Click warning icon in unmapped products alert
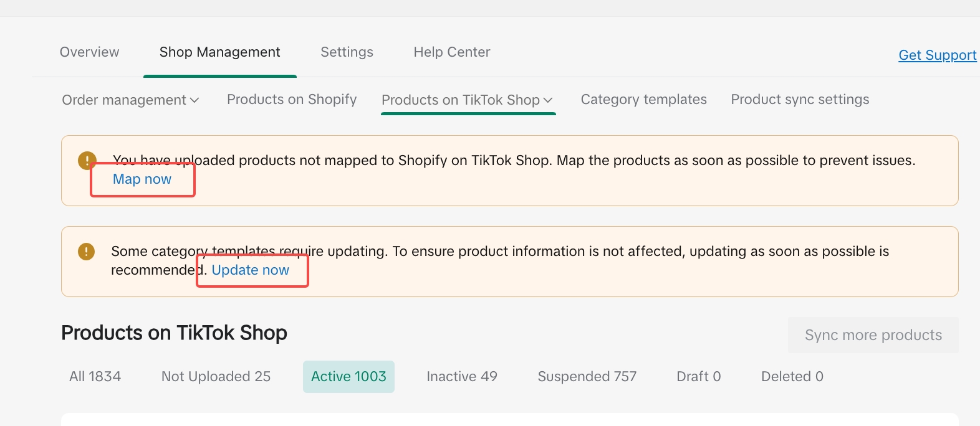 pyautogui.click(x=87, y=161)
